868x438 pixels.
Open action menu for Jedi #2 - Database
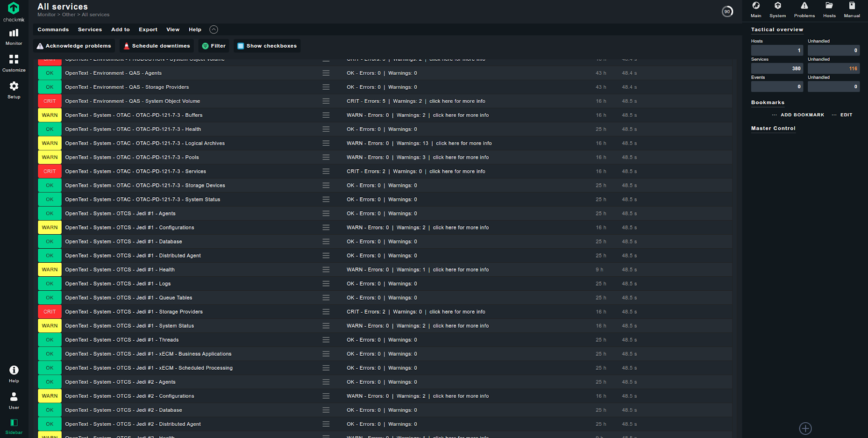[326, 410]
